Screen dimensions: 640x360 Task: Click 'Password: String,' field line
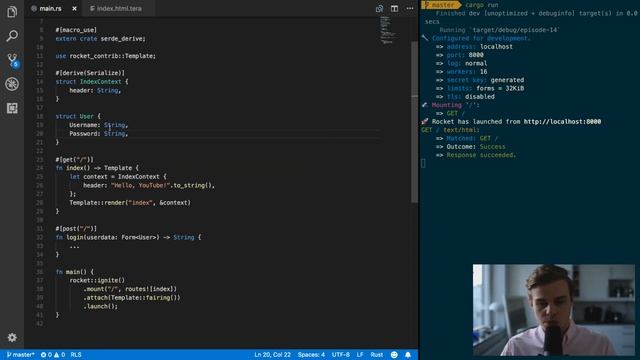[x=99, y=133]
